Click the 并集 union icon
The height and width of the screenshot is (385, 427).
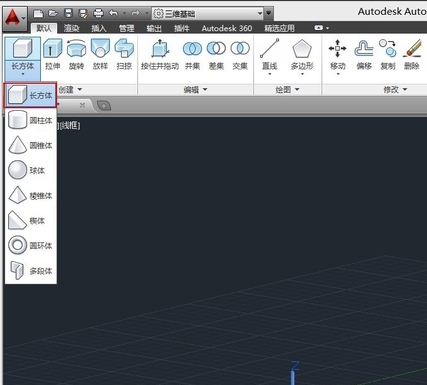click(x=192, y=49)
